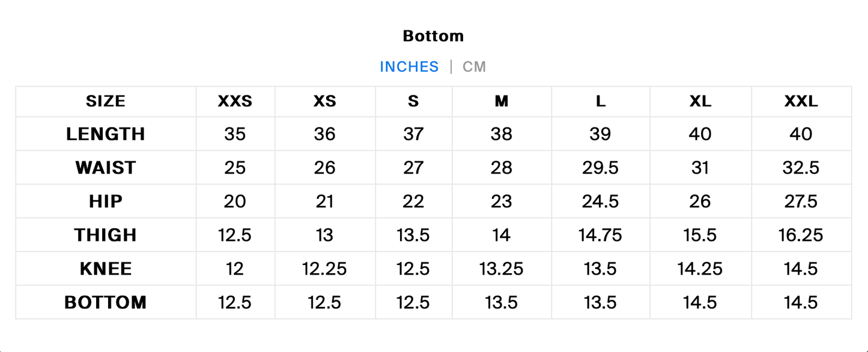
Task: Select the KNEE row label
Action: 106,269
